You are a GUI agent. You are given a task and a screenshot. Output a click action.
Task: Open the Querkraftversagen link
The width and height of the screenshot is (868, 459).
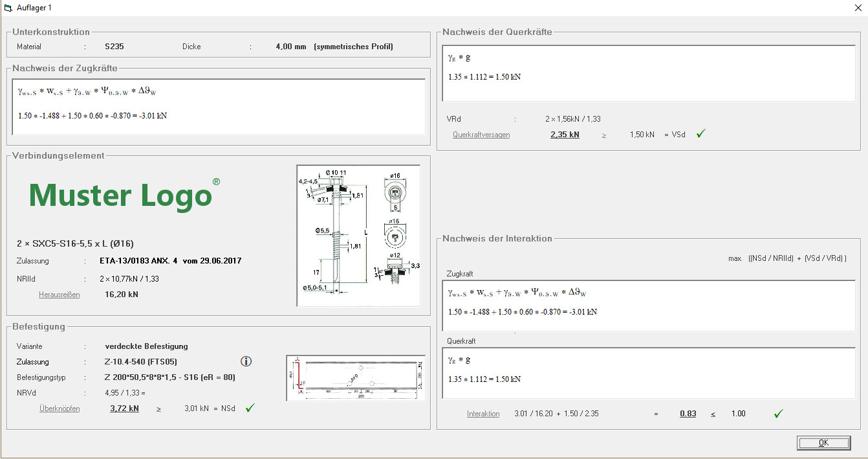pos(481,135)
